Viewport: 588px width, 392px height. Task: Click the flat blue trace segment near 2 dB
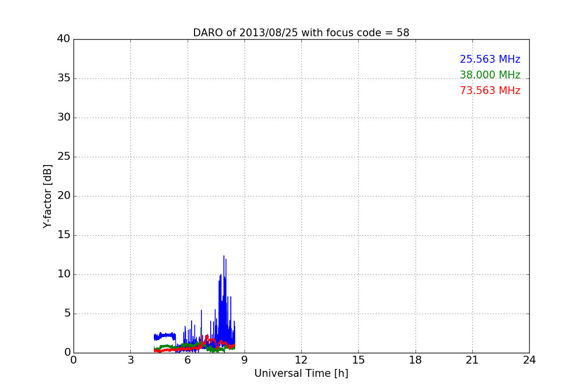coord(165,336)
